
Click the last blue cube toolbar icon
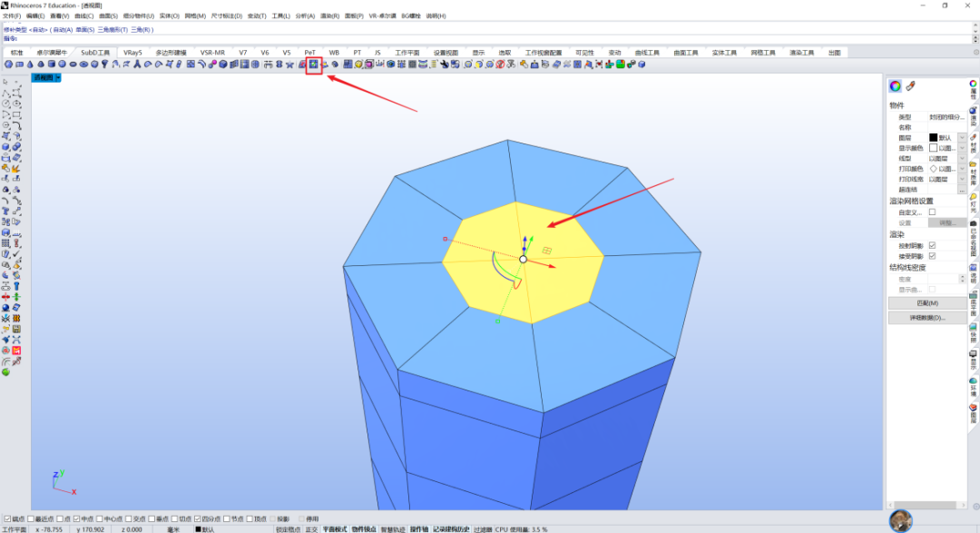click(x=642, y=64)
